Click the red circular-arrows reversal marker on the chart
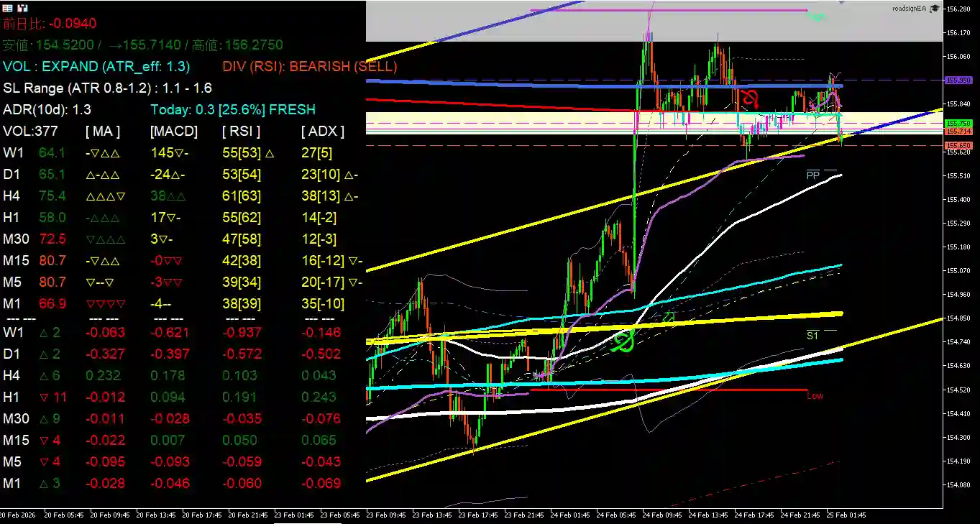This screenshot has width=980, height=524. tap(748, 101)
